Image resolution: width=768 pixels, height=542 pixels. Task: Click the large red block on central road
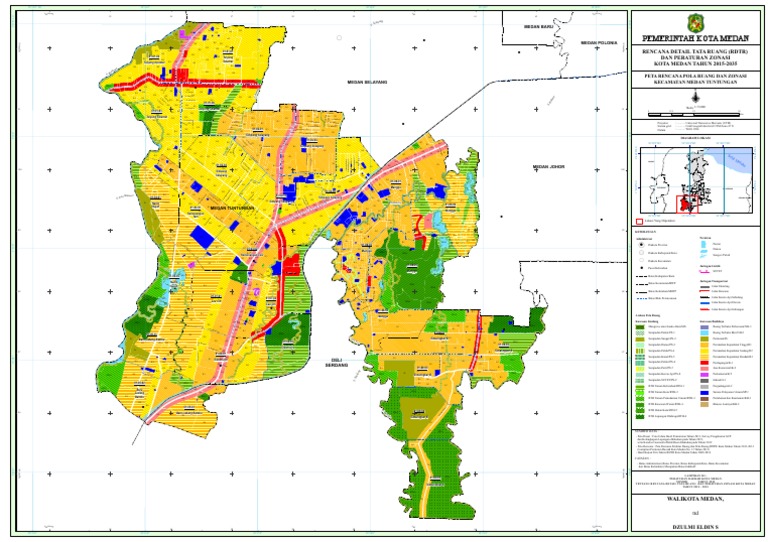pyautogui.click(x=291, y=263)
